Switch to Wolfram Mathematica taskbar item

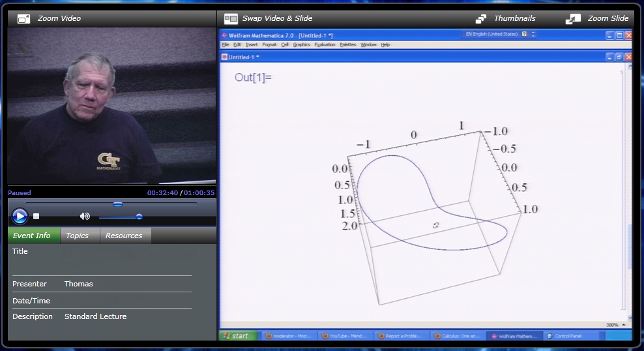514,336
